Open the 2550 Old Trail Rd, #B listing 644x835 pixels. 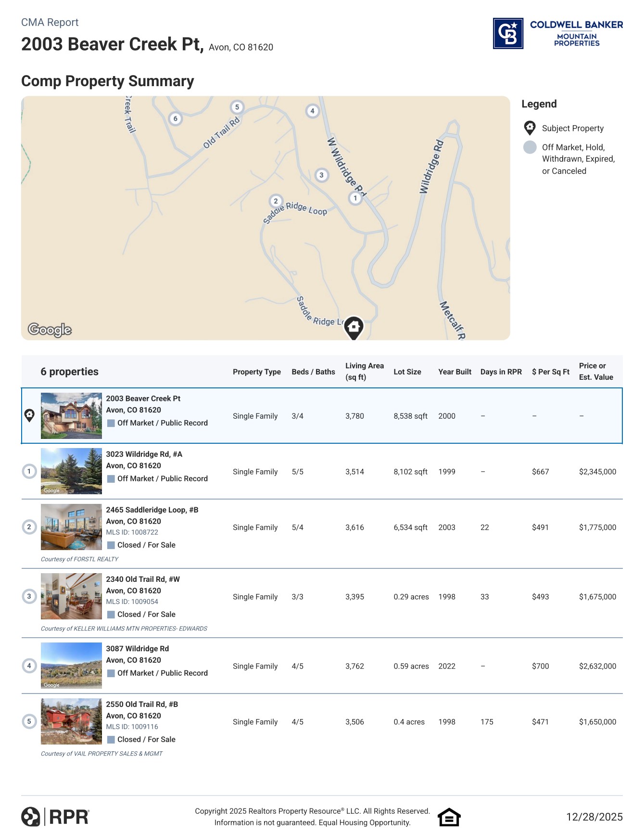click(x=142, y=704)
